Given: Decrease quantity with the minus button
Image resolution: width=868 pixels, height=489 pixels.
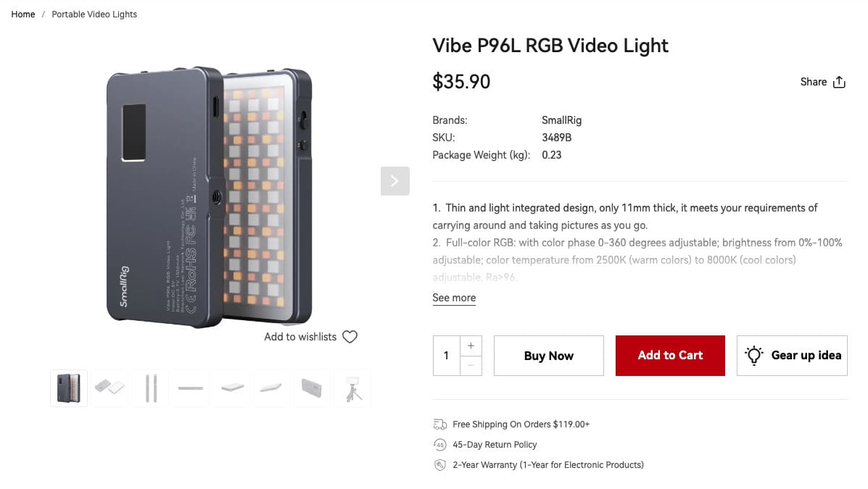Looking at the screenshot, I should (471, 365).
